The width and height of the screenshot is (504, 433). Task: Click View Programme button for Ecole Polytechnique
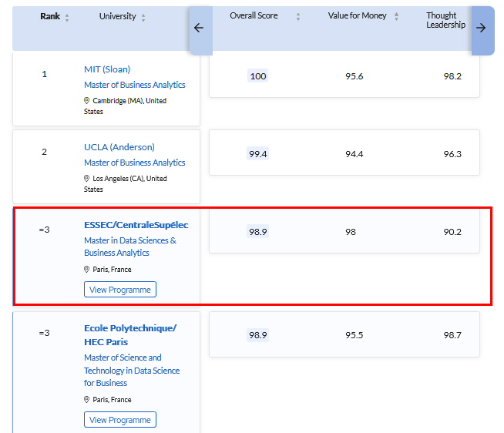120,420
